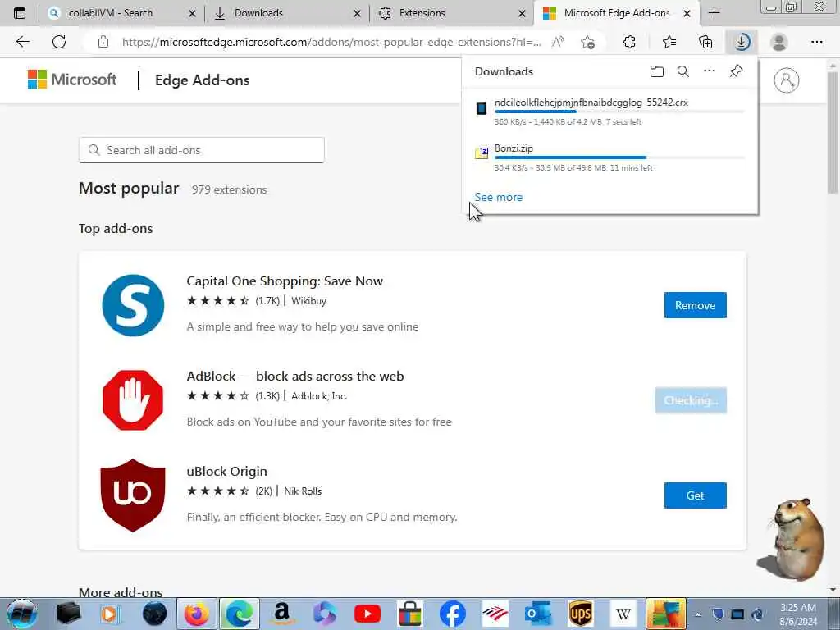Open the Windows Start orb
The height and width of the screenshot is (630, 840).
(22, 614)
